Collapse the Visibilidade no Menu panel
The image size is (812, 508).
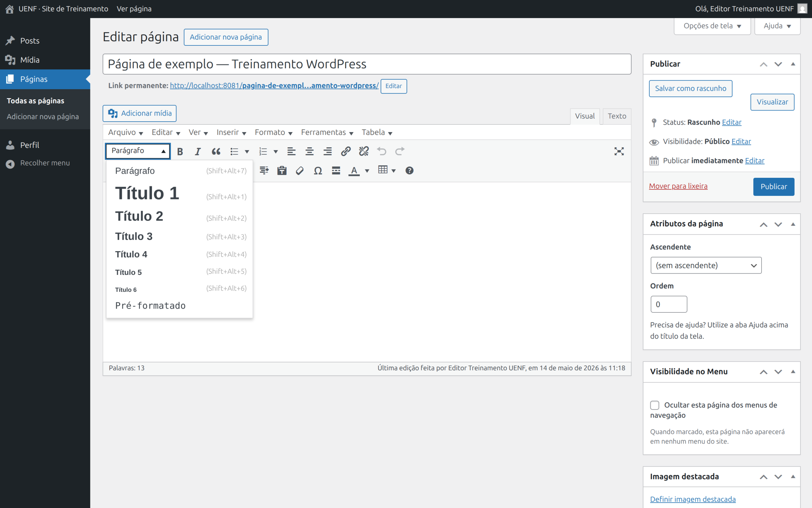pyautogui.click(x=793, y=371)
